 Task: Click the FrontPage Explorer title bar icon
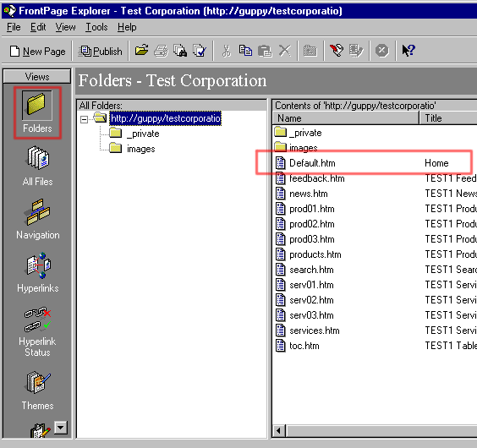(x=9, y=11)
